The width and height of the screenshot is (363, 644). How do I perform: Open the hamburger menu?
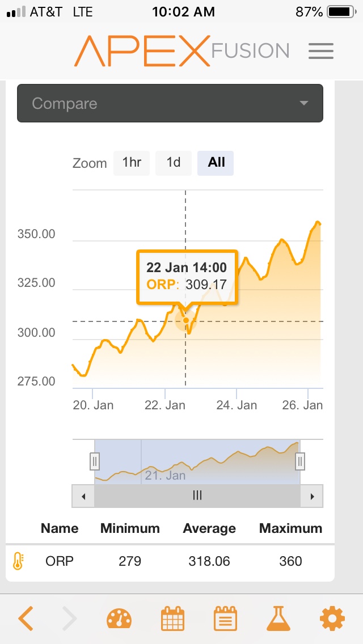coord(320,52)
